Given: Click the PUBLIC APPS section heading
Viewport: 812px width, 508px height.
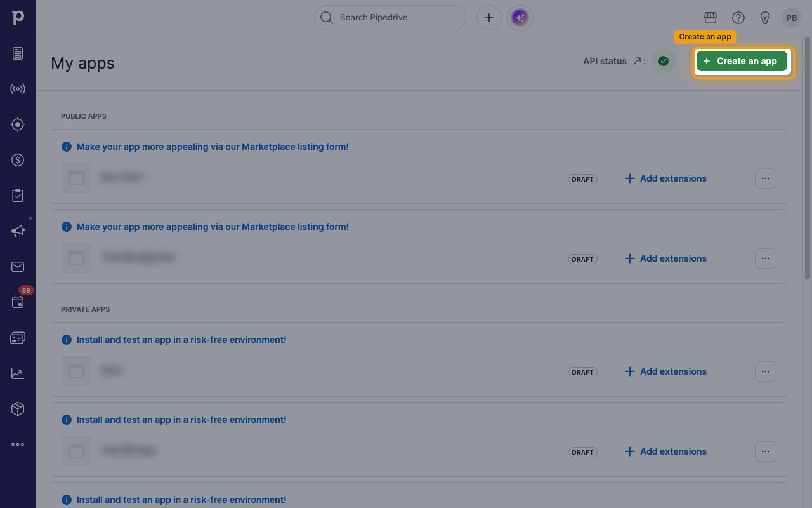Looking at the screenshot, I should (x=84, y=116).
